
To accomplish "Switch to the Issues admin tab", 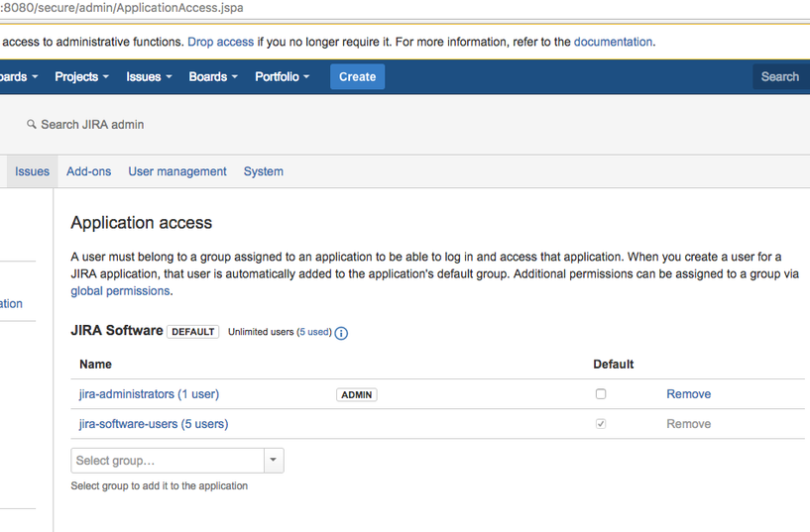I will click(32, 171).
